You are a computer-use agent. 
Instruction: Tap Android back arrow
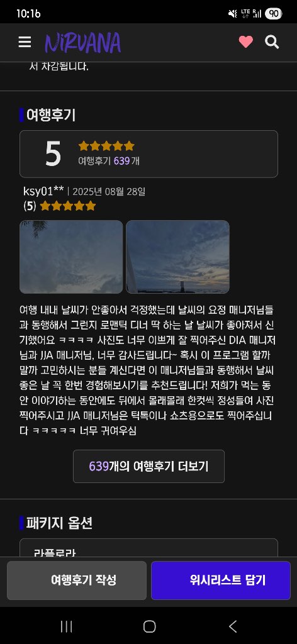click(233, 626)
